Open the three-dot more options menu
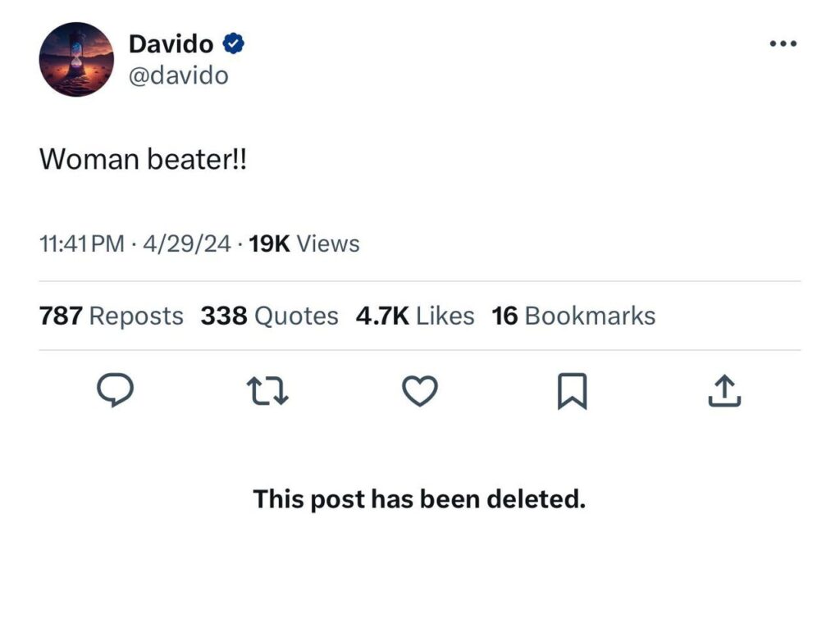The width and height of the screenshot is (840, 619). coord(783,44)
